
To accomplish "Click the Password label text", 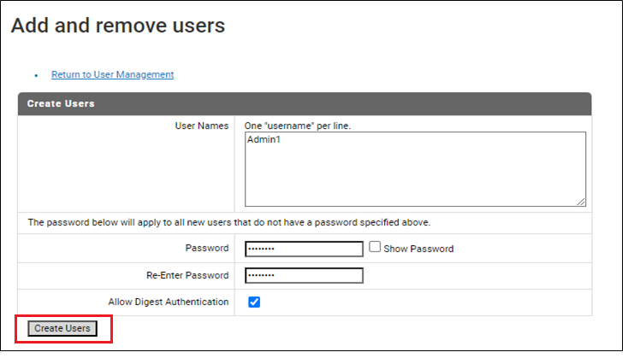I will [x=207, y=249].
